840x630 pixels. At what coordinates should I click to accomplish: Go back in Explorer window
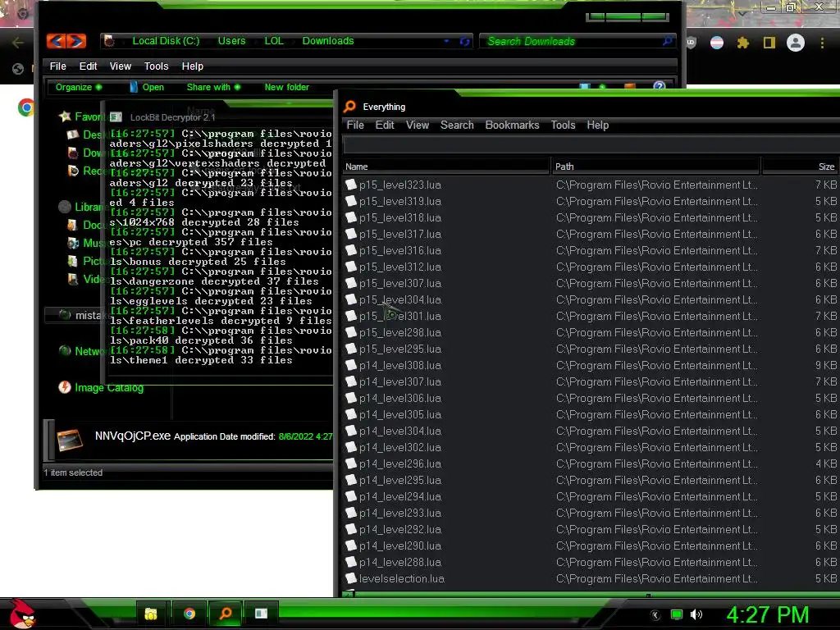click(57, 41)
